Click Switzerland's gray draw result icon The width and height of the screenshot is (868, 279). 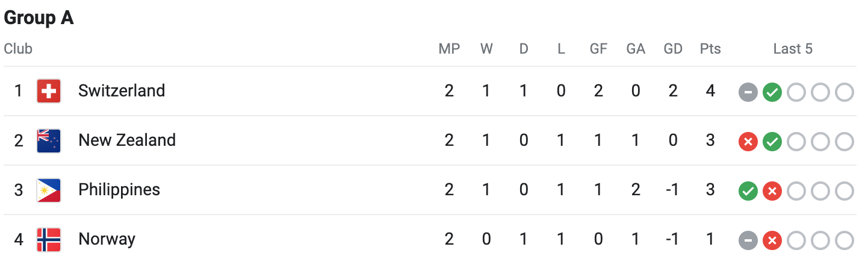(x=748, y=92)
